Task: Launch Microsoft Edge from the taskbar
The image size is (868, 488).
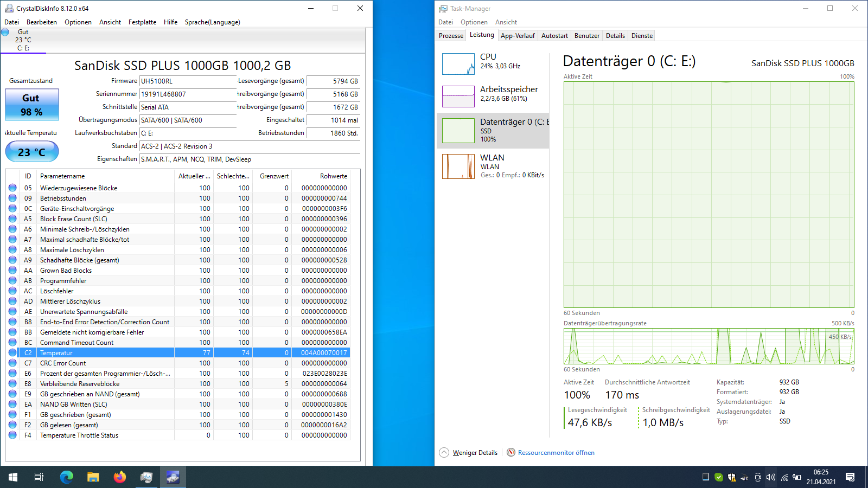Action: coord(66,477)
